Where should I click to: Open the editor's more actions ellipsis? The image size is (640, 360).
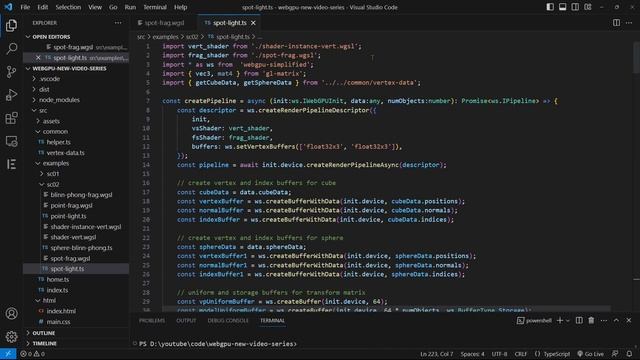(629, 23)
